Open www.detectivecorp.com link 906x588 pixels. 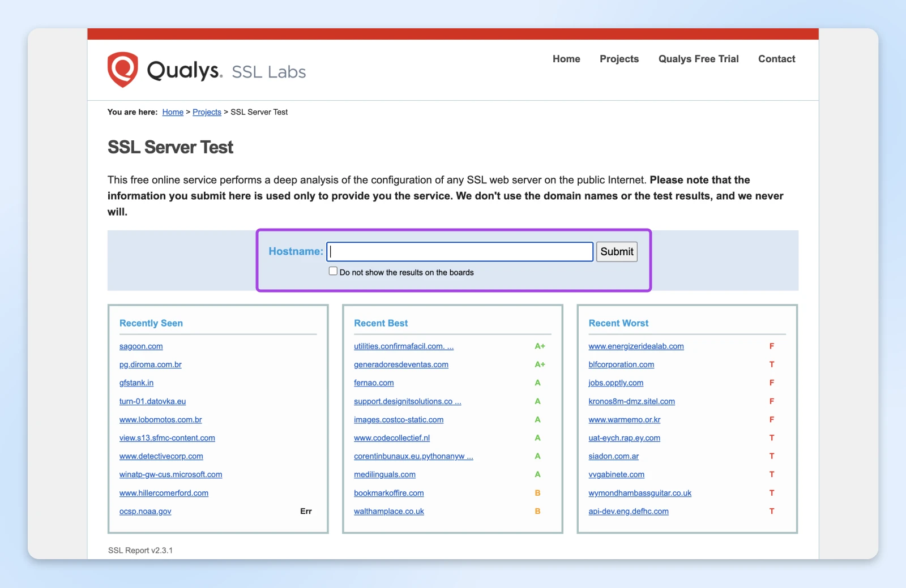tap(161, 456)
